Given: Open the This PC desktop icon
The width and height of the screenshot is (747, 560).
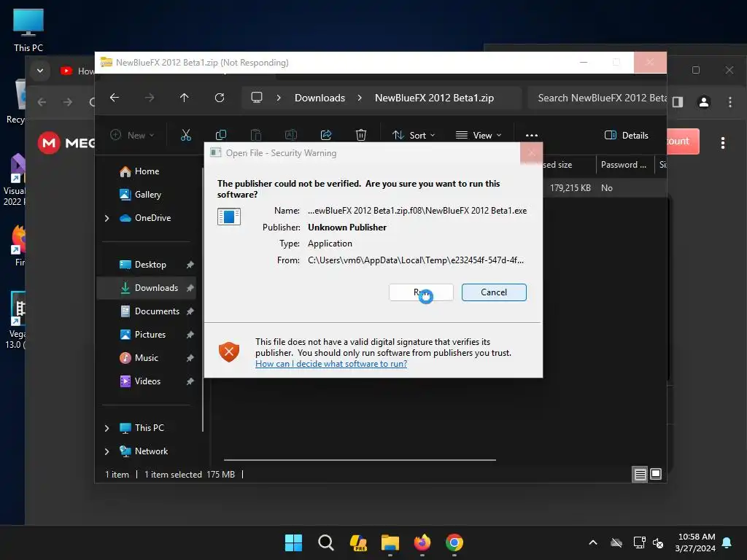Looking at the screenshot, I should tap(28, 30).
